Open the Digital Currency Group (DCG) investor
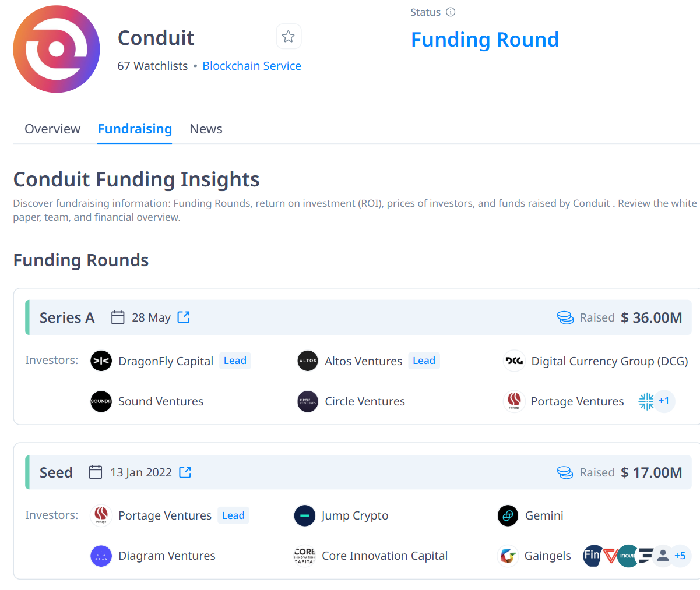700x590 pixels. coord(609,361)
